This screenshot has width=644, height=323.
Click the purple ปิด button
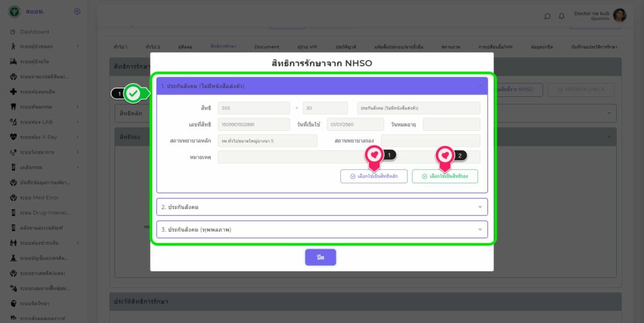coord(320,258)
